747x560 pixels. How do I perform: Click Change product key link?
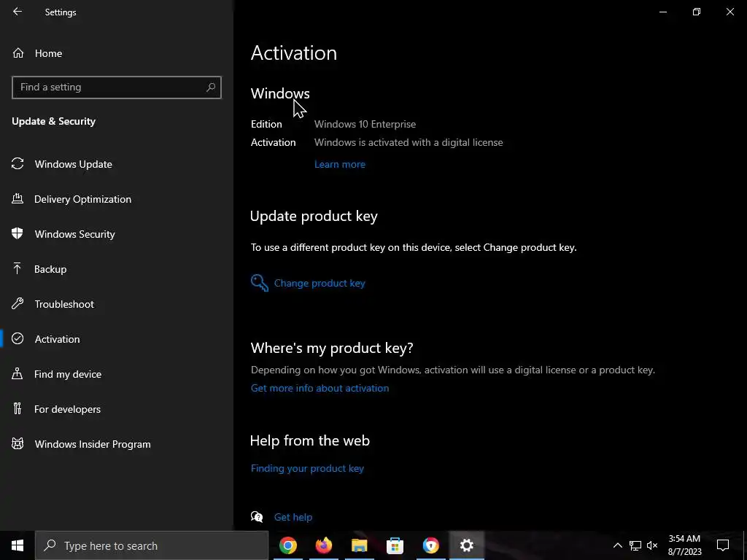[320, 284]
